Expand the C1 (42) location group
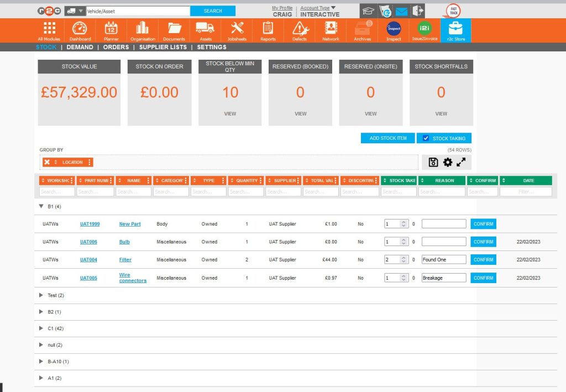This screenshot has height=392, width=566. point(41,328)
